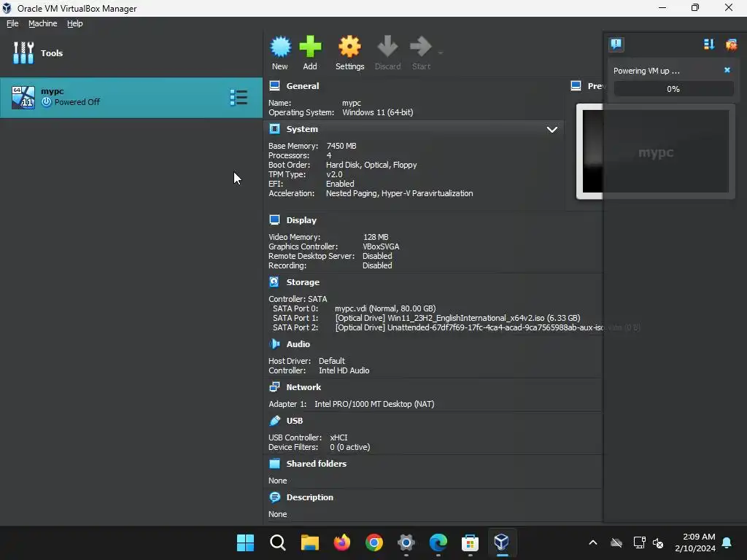This screenshot has width=747, height=560.
Task: Click the mypc Windows 11 OS icon
Action: click(23, 97)
